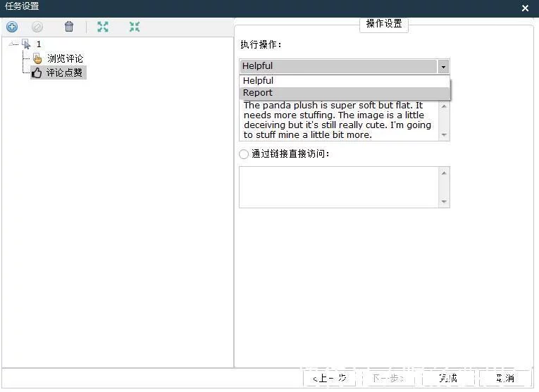Click the collapse all arrows icon
Viewport: 539px width, 392px height.
click(135, 27)
